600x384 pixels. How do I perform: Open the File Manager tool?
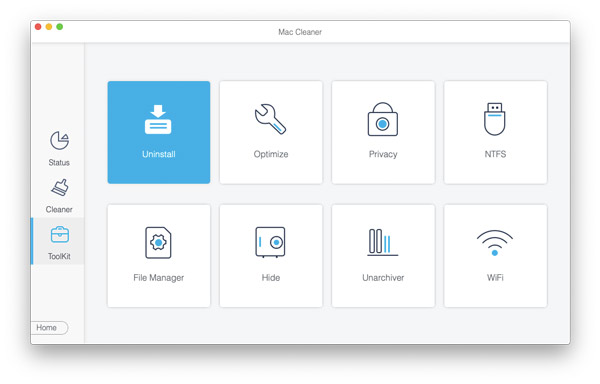tap(159, 256)
